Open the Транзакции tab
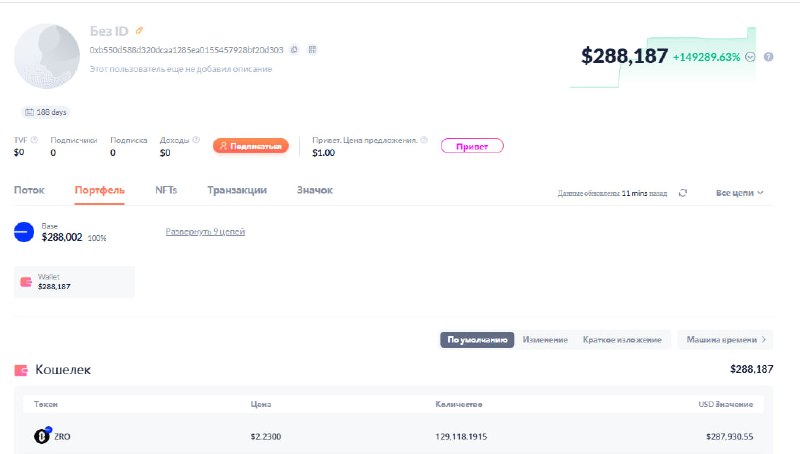The height and width of the screenshot is (454, 800). [237, 190]
